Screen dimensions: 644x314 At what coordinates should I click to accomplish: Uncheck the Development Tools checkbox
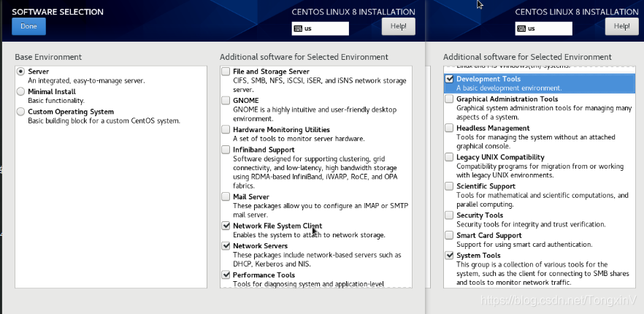449,79
